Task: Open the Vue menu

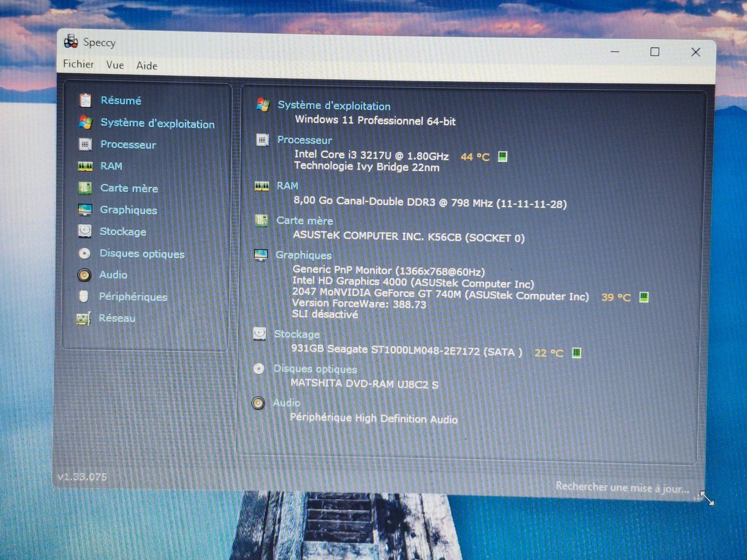Action: (x=115, y=65)
